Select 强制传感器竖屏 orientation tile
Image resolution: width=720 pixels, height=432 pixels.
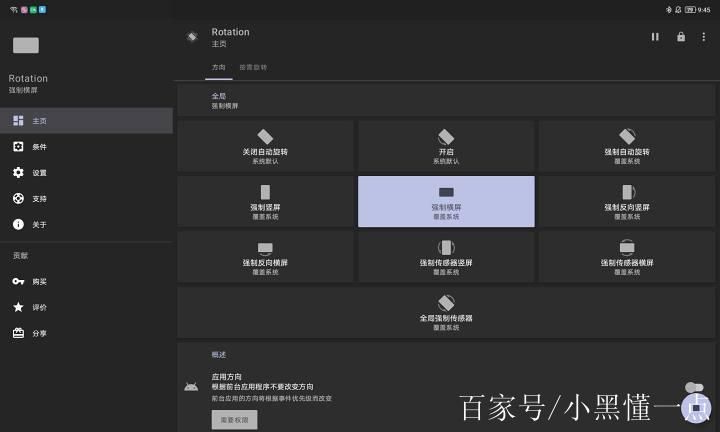pyautogui.click(x=446, y=257)
